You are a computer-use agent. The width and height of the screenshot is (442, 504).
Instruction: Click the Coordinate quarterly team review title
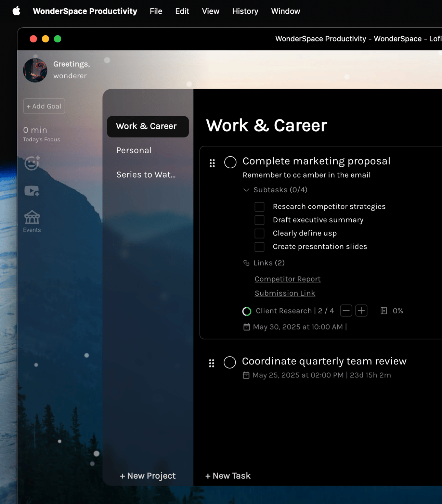(x=324, y=361)
